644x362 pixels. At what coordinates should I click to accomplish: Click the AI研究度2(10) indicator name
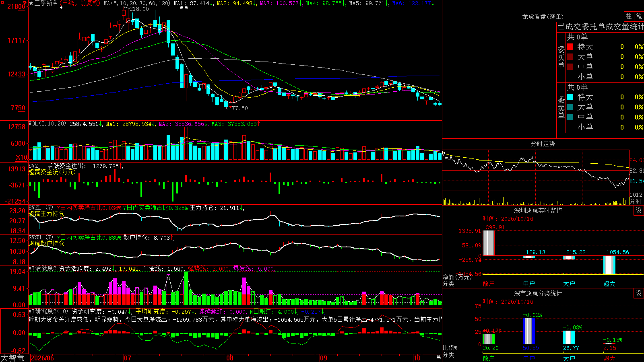point(49,311)
